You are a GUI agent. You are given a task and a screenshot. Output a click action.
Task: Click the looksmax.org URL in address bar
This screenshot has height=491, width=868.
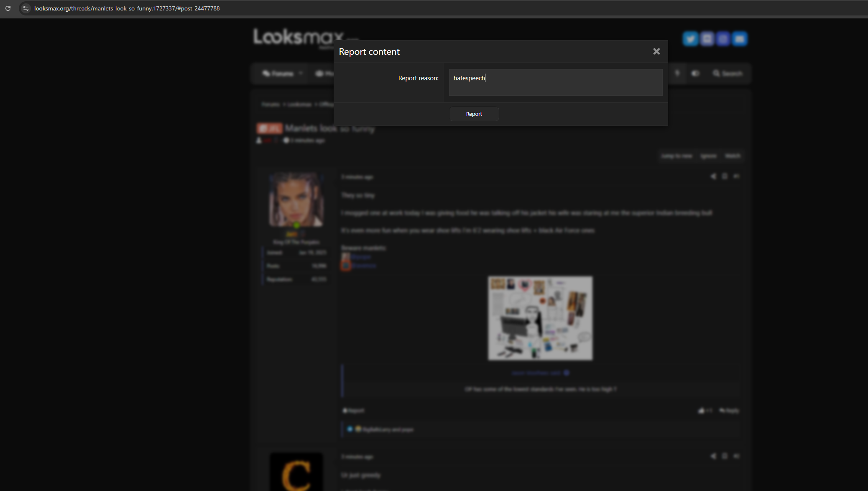pos(127,8)
